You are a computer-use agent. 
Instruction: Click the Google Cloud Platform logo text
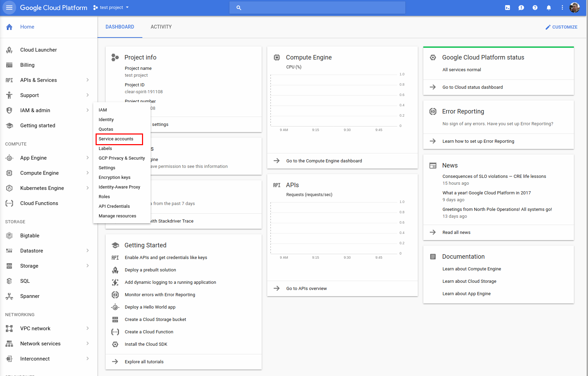[x=54, y=8]
